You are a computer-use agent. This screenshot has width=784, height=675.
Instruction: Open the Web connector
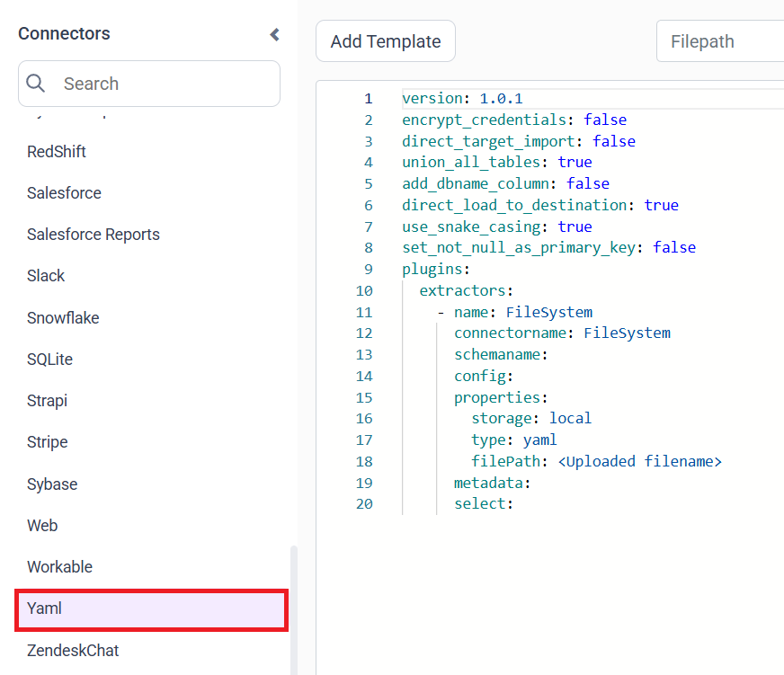[42, 525]
